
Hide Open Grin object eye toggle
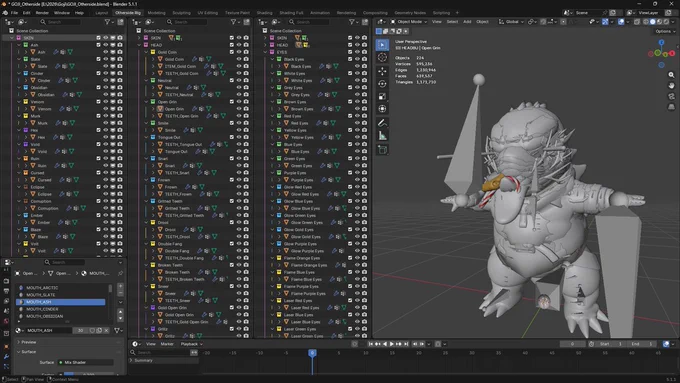coord(239,109)
